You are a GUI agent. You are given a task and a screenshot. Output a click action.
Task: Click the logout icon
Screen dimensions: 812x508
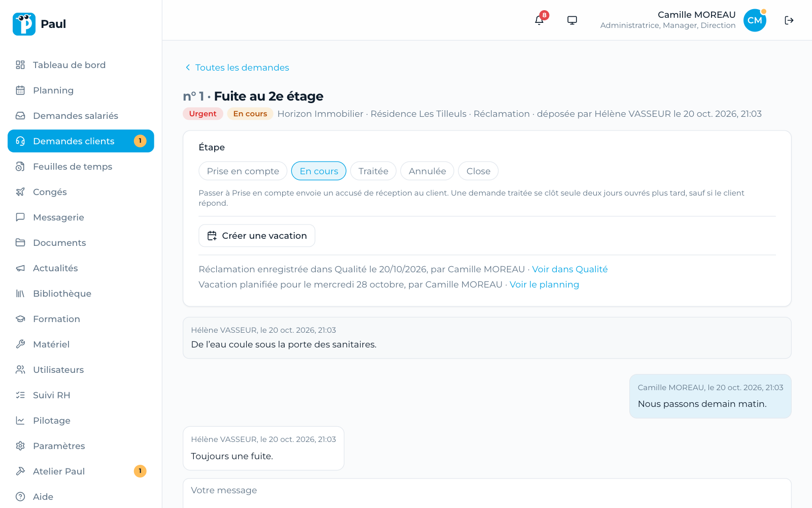click(789, 20)
